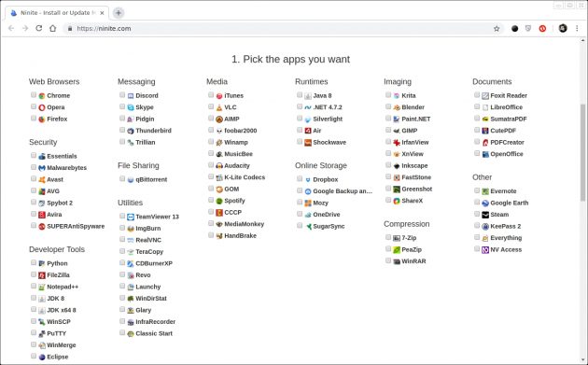Image resolution: width=588 pixels, height=365 pixels.
Task: Reload the page
Action: click(x=38, y=29)
